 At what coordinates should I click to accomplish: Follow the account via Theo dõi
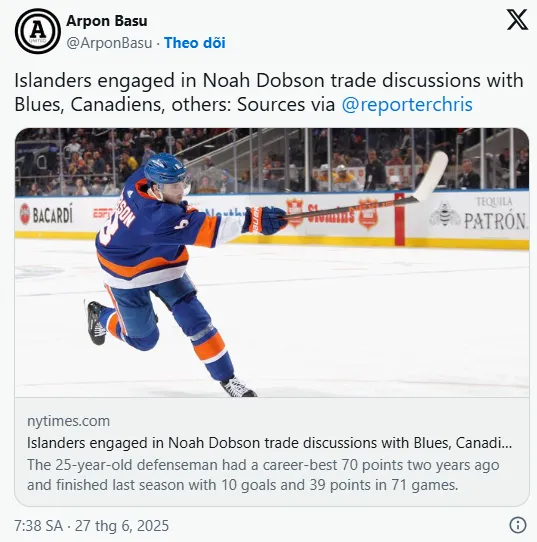195,43
